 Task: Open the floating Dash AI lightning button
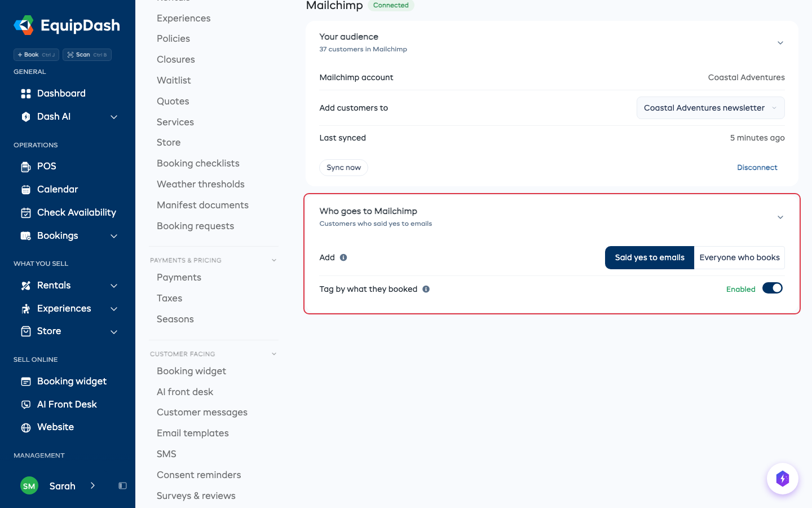[x=783, y=479]
